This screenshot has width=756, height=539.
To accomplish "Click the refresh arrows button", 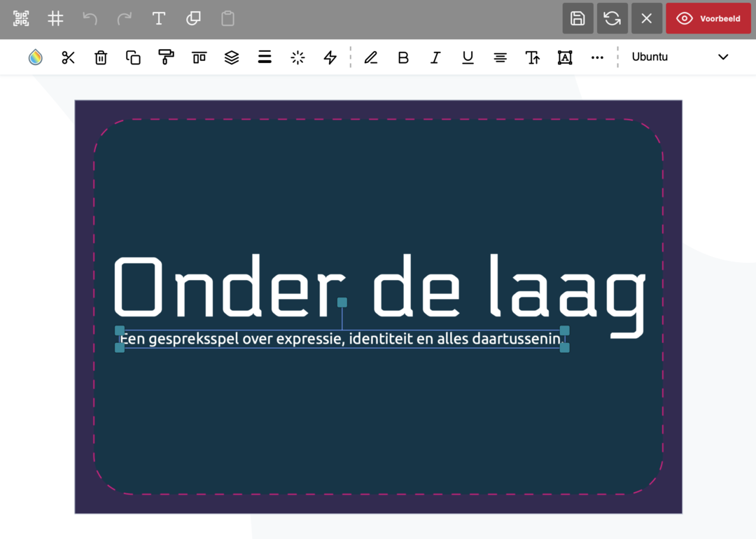I will (612, 19).
